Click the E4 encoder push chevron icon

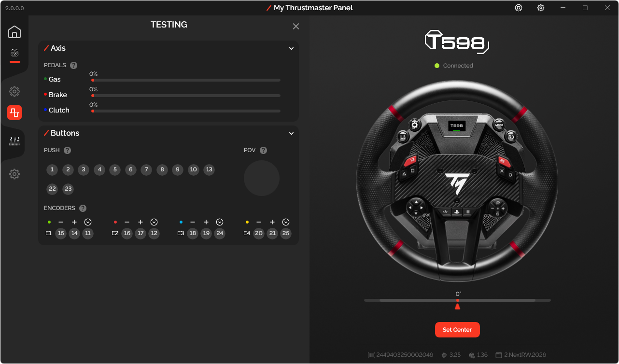point(286,222)
